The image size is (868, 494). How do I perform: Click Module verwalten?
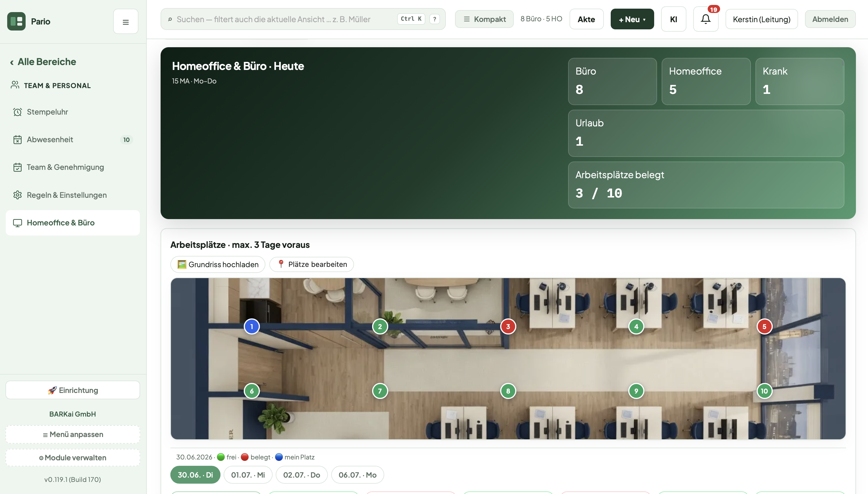click(x=73, y=458)
